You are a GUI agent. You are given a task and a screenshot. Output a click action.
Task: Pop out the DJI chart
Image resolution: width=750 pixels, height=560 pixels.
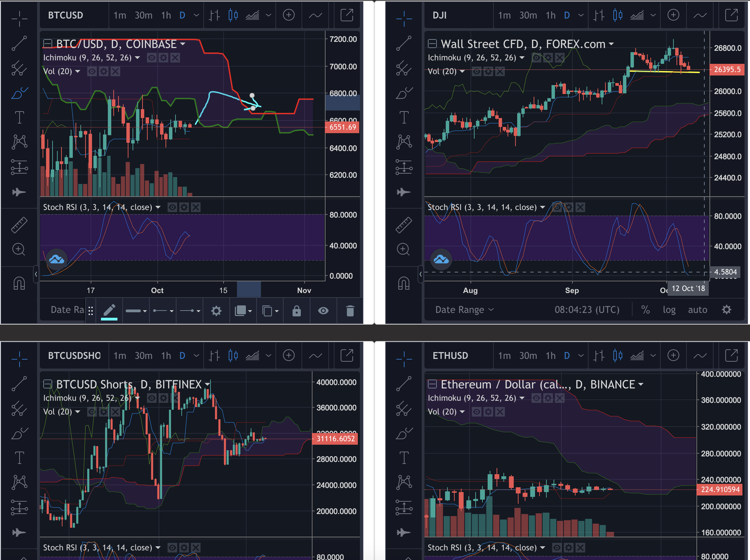731,15
